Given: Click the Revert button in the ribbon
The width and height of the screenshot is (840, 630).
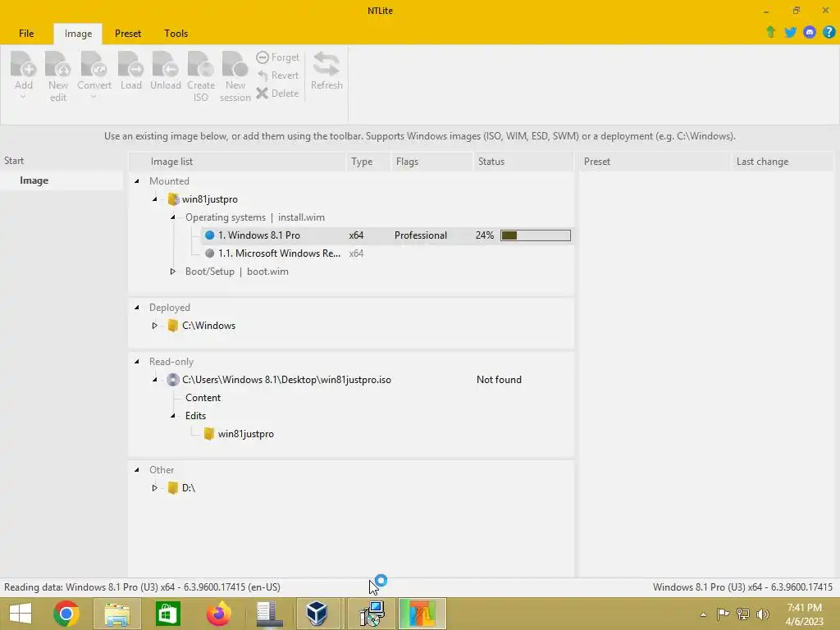Looking at the screenshot, I should pos(277,75).
